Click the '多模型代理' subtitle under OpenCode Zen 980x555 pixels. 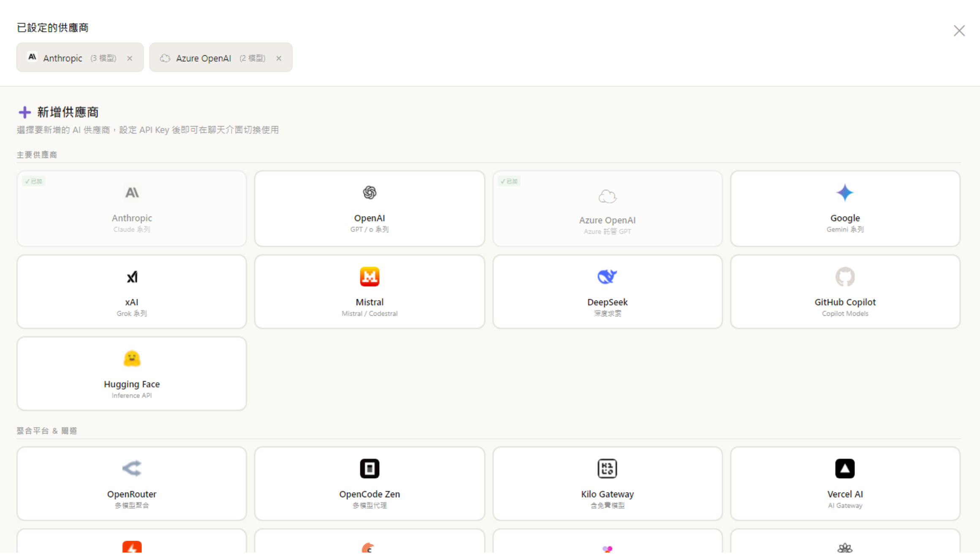pos(369,505)
